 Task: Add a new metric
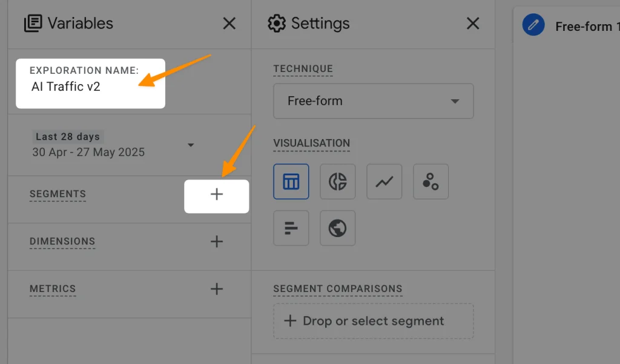click(x=216, y=289)
